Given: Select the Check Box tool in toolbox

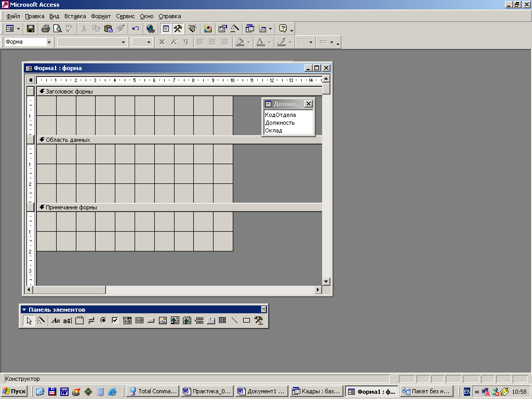Looking at the screenshot, I should click(x=115, y=321).
